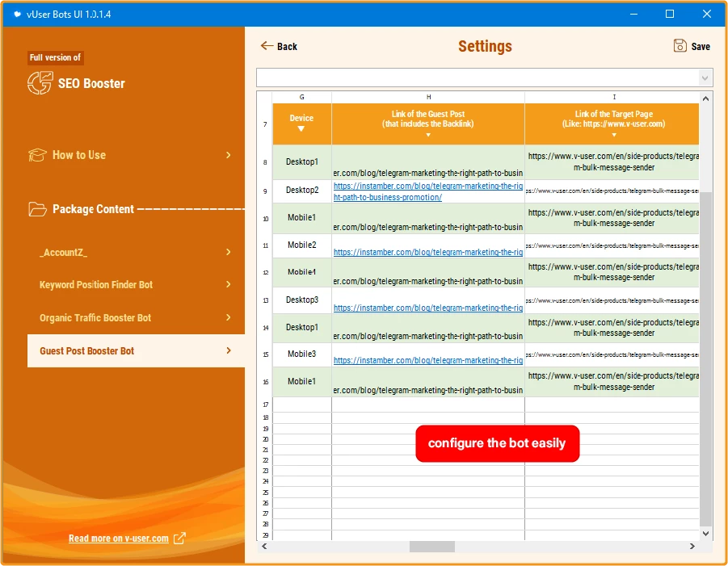Select the Desktop3 cell in row 13
Screen dimensions: 728x566
click(x=302, y=300)
